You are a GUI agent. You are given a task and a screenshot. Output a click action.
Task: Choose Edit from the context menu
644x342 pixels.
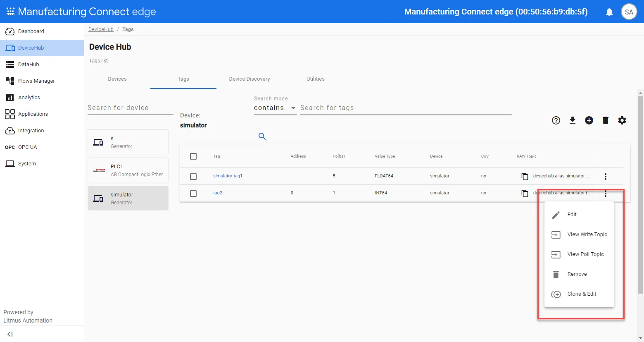pos(579,215)
